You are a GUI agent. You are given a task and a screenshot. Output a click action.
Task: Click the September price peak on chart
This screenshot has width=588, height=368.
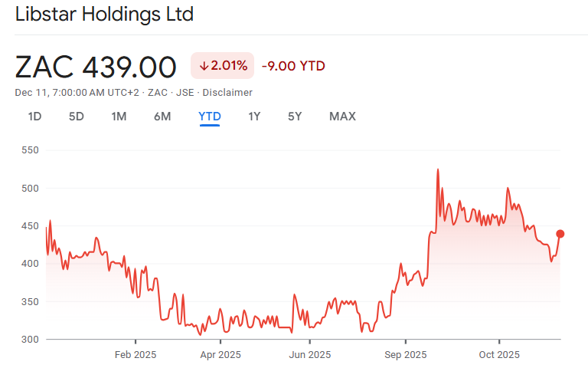[437, 169]
